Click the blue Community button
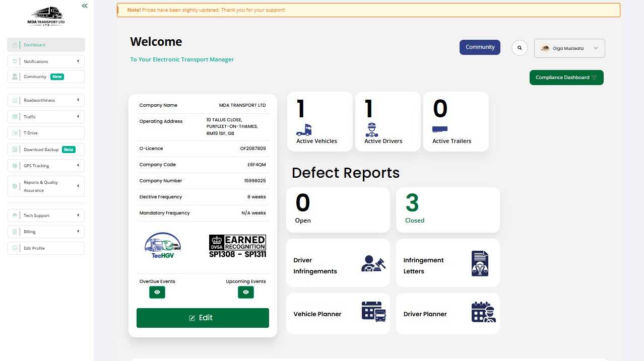644x361 pixels. tap(480, 47)
